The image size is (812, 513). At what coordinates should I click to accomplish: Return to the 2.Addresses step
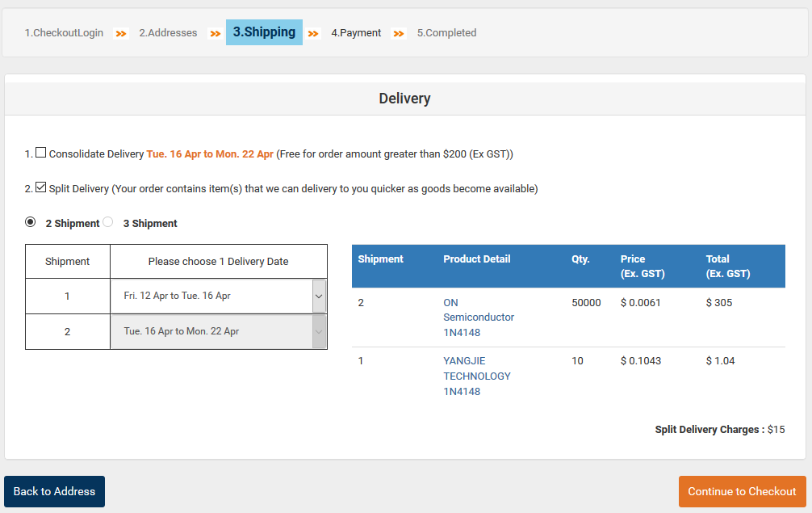click(168, 33)
